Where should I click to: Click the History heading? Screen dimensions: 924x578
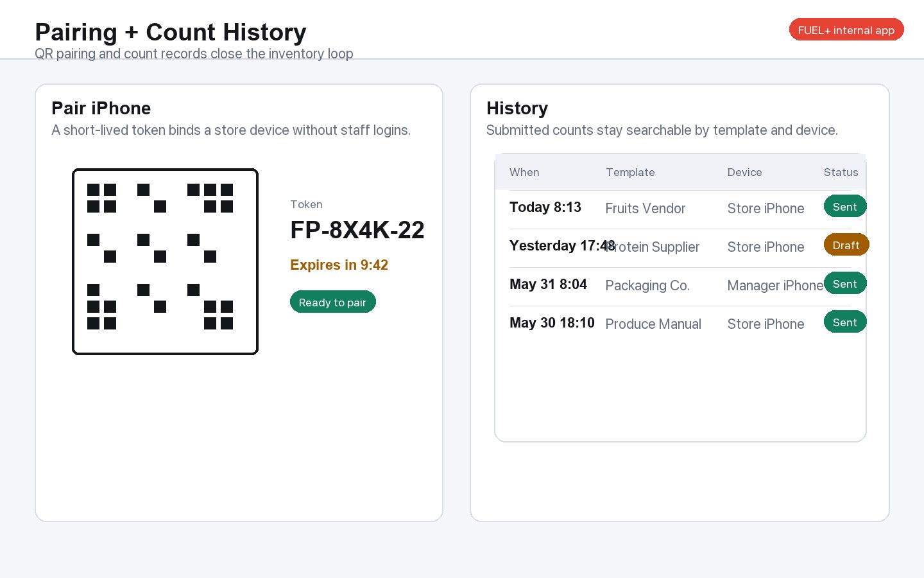point(517,108)
